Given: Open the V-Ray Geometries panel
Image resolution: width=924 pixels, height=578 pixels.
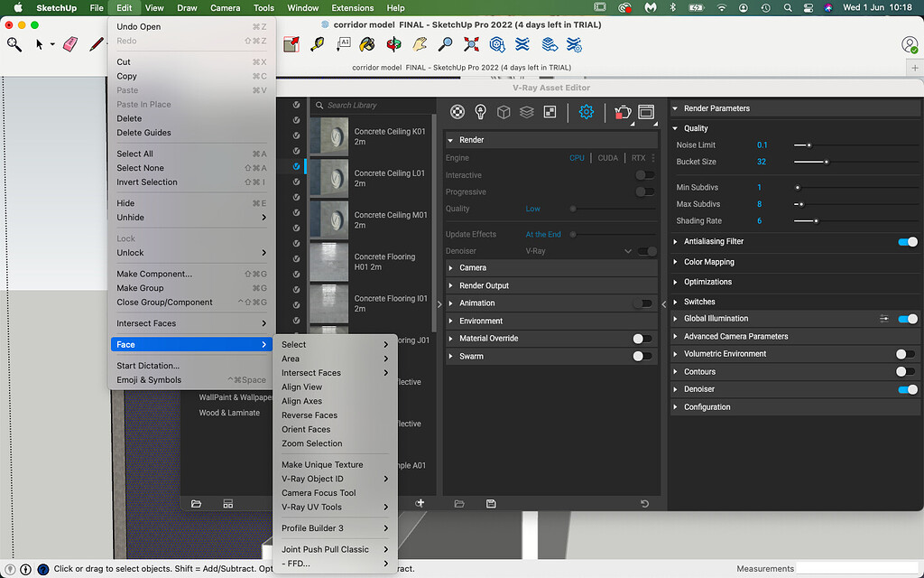Looking at the screenshot, I should [504, 111].
